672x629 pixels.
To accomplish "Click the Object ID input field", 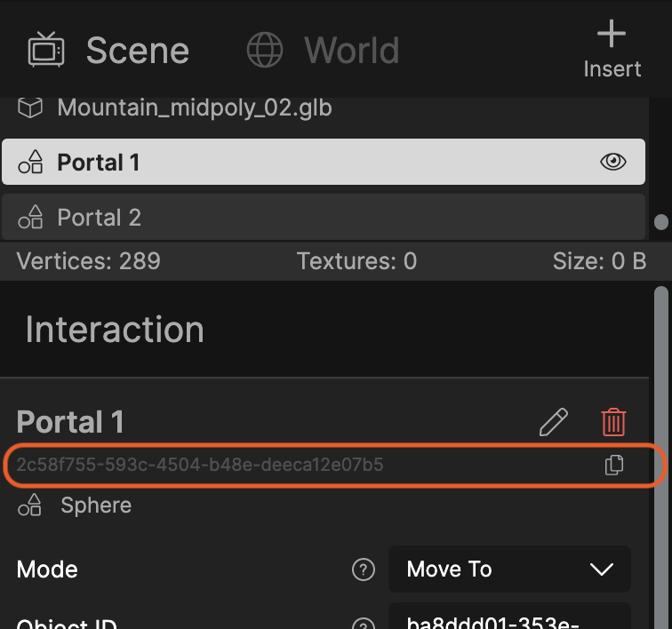I will pos(509,617).
